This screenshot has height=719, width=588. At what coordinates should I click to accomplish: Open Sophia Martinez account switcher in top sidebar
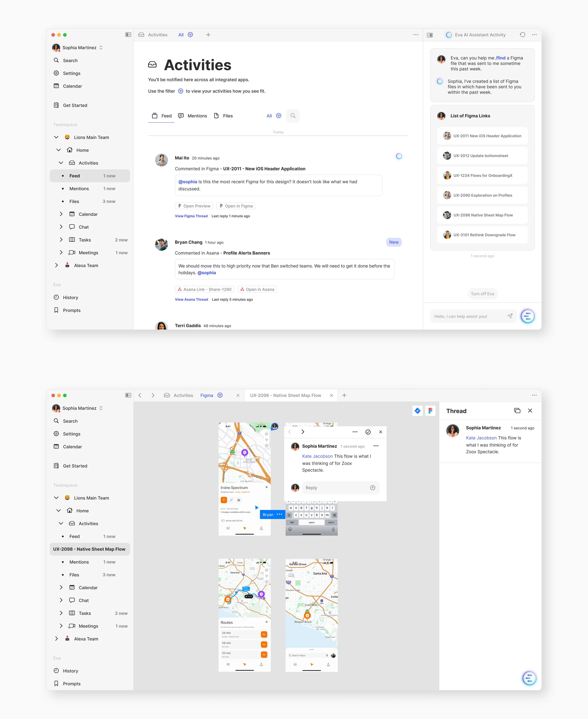101,48
